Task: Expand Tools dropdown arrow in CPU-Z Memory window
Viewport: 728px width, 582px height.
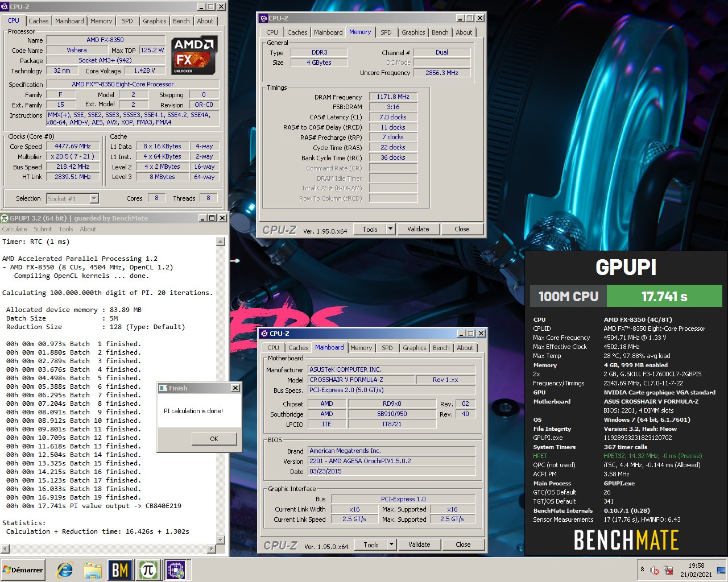Action: 390,229
